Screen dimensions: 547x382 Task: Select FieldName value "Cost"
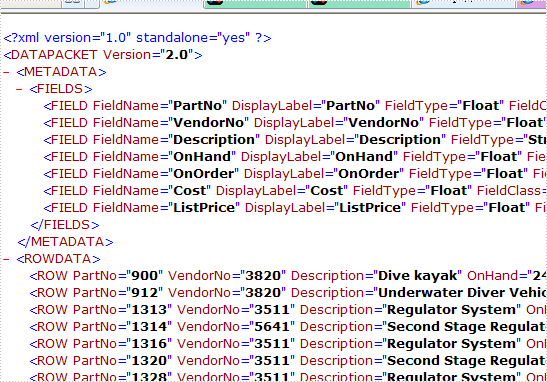tap(190, 191)
